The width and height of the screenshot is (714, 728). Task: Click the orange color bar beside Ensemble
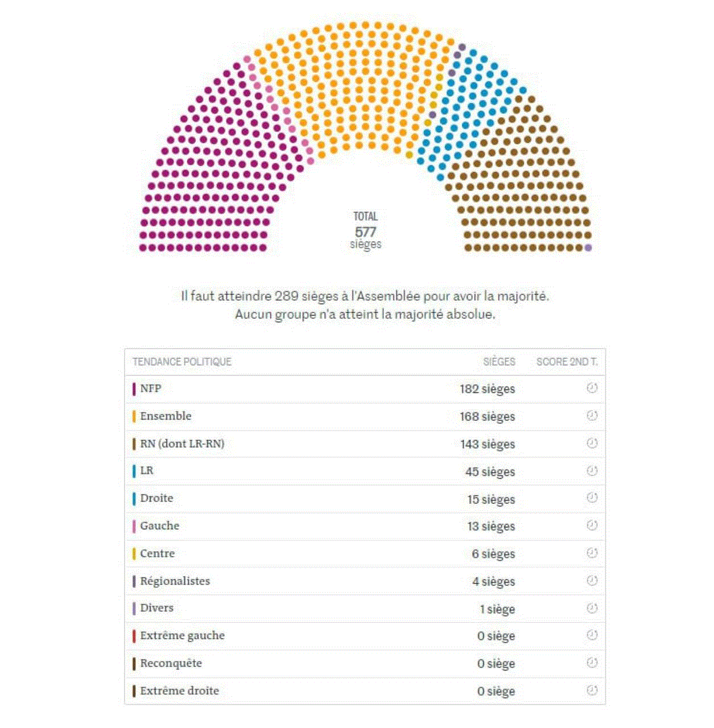pyautogui.click(x=134, y=416)
